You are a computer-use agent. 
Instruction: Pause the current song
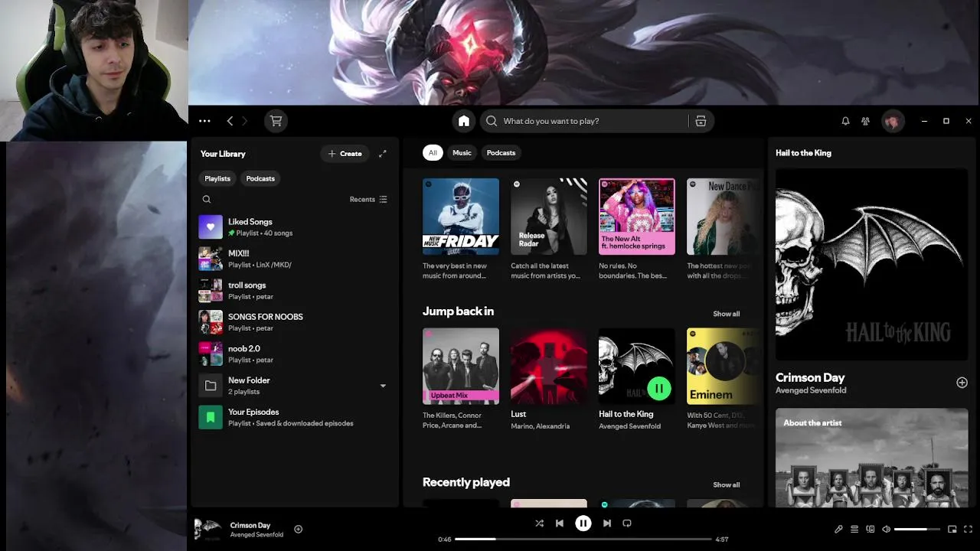pos(583,523)
